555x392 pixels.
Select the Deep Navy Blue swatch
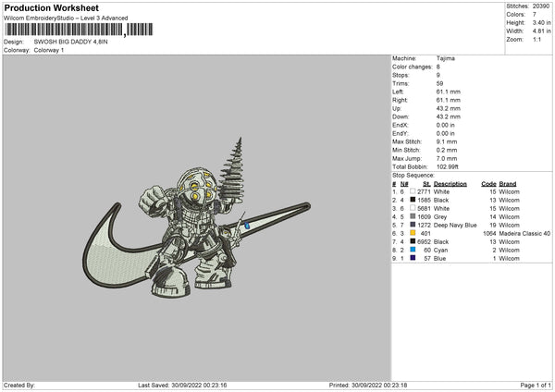coord(413,225)
